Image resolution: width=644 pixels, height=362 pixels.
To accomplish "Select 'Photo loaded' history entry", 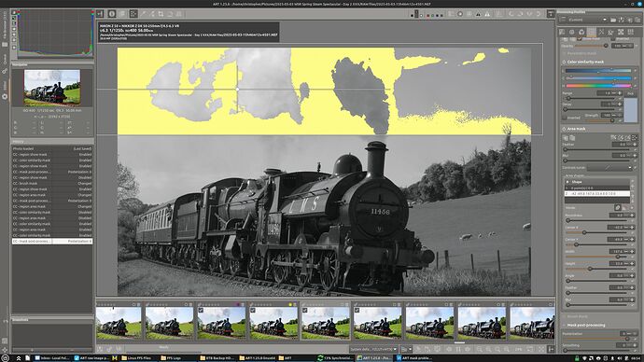I will (x=52, y=148).
